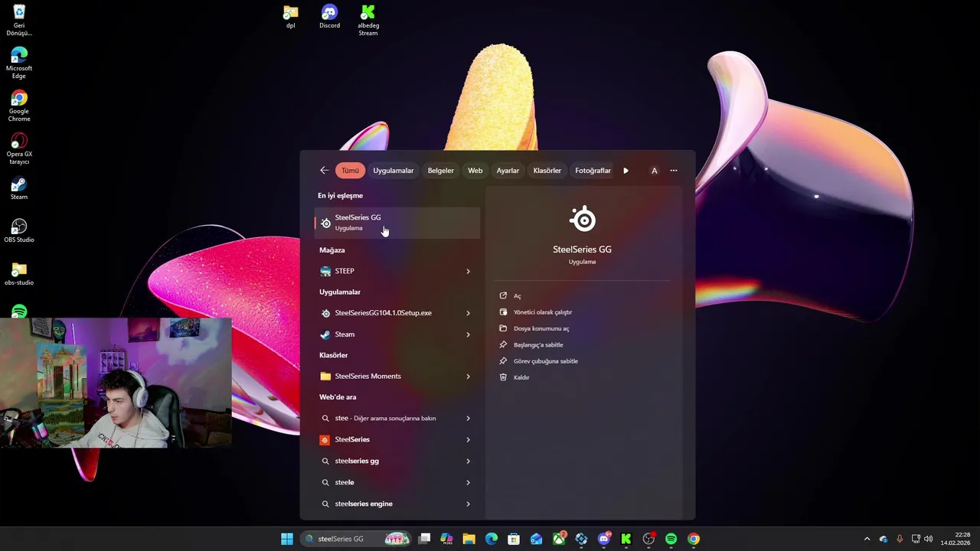Image resolution: width=980 pixels, height=551 pixels.
Task: Switch to the Web filter tab
Action: tap(475, 171)
